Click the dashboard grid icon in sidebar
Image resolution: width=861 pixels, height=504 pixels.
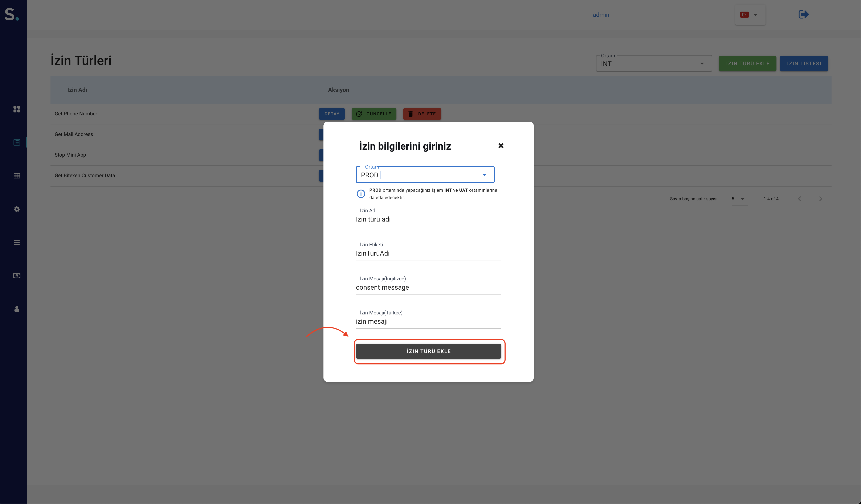(16, 109)
